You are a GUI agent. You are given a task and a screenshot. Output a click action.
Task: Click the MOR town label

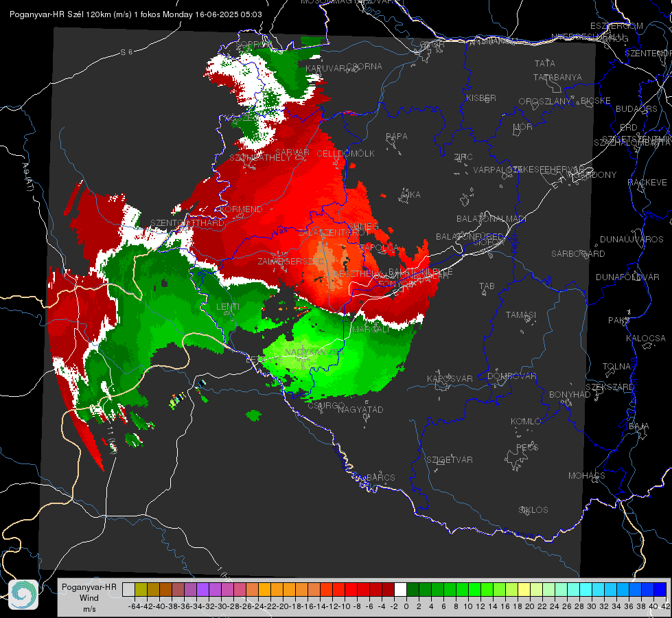[523, 127]
